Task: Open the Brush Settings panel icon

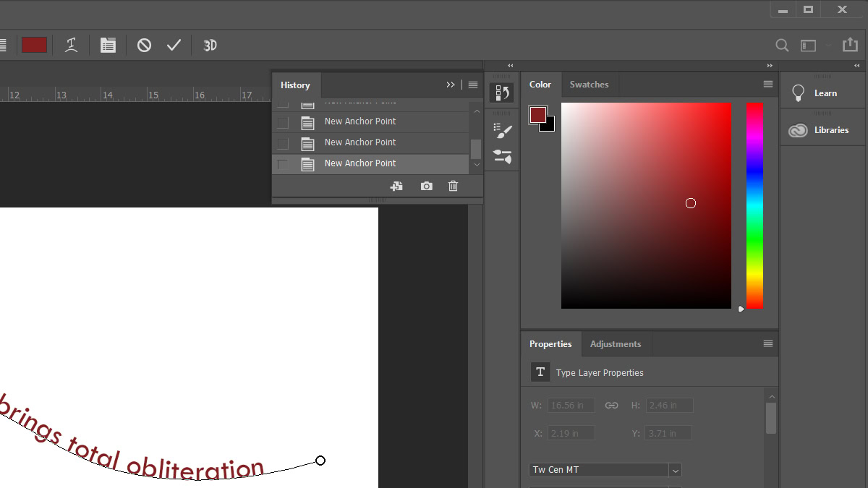Action: [502, 130]
